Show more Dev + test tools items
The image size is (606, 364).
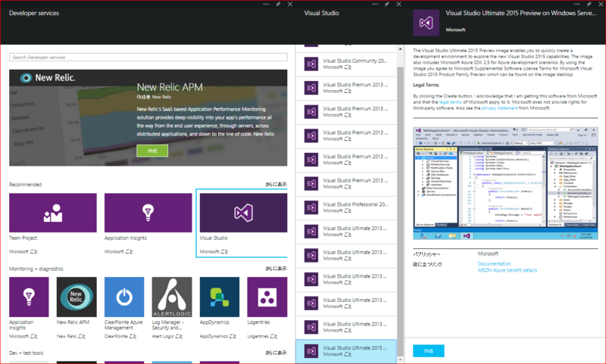[x=276, y=353]
